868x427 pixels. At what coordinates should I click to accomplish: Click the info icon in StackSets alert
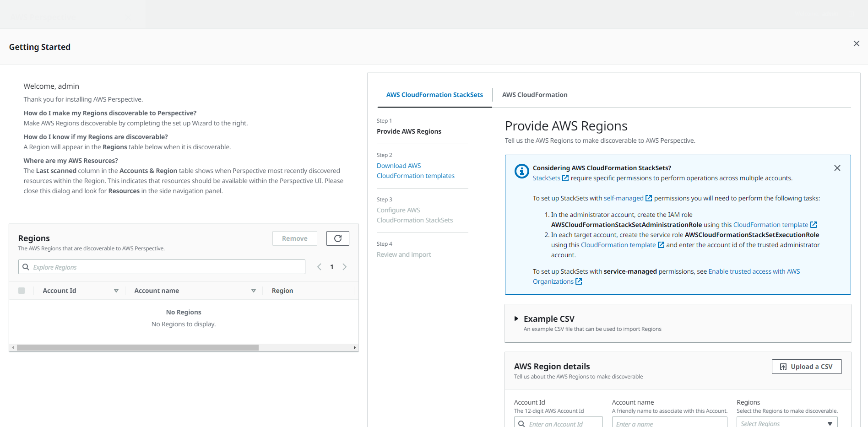(x=522, y=171)
